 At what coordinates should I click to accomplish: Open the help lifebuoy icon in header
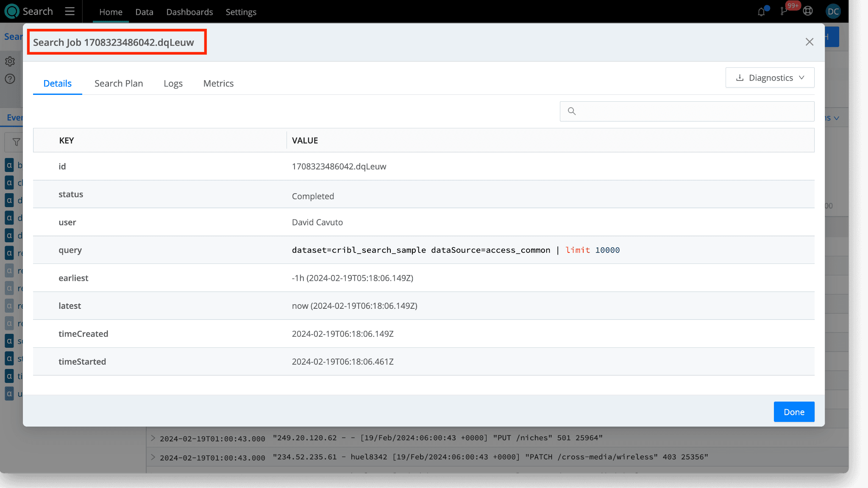coord(808,11)
